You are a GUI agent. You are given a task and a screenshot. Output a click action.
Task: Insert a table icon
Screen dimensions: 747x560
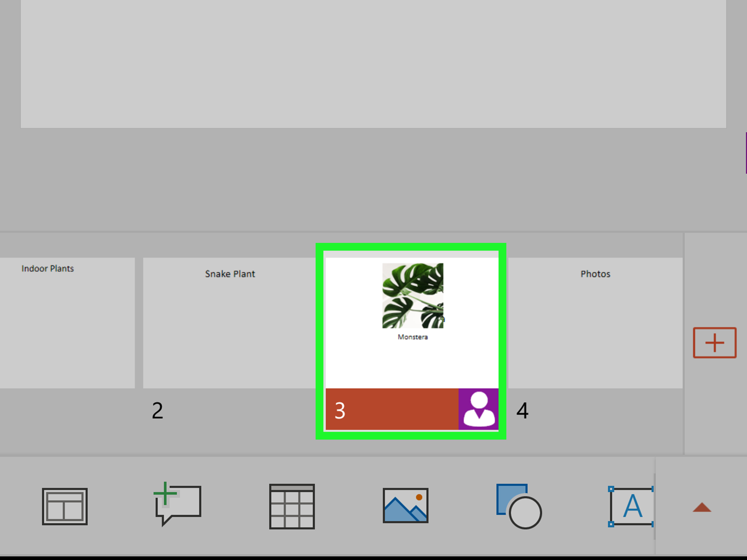click(x=292, y=506)
